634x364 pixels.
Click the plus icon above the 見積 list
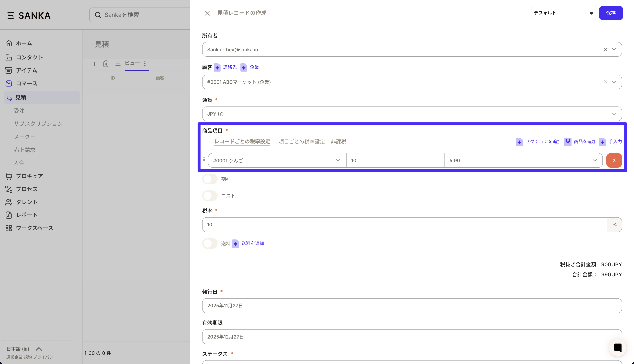click(x=95, y=64)
